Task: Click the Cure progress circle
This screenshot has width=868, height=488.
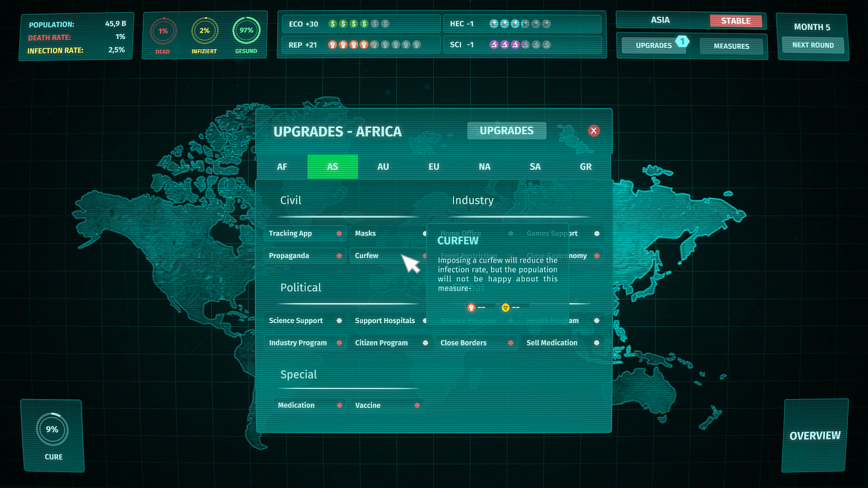Action: tap(52, 429)
